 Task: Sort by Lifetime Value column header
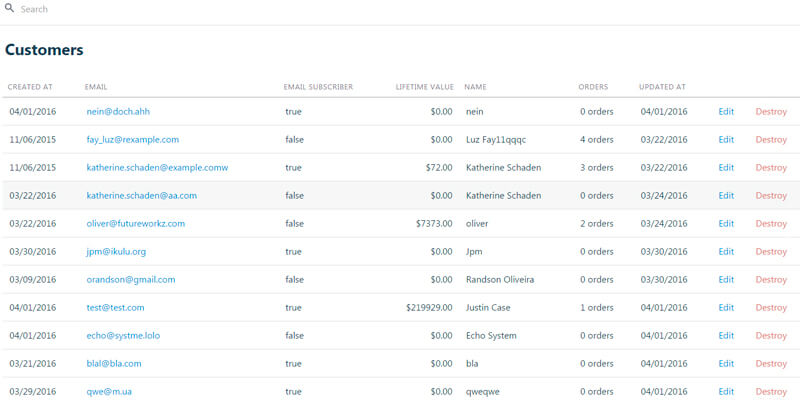424,87
